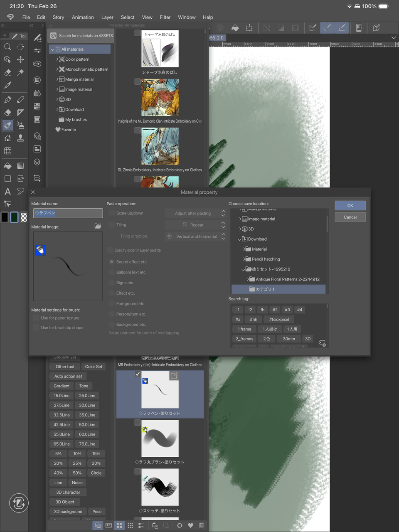Enable Use for brush tip shape checkbox
This screenshot has width=399, height=532.
(x=36, y=328)
